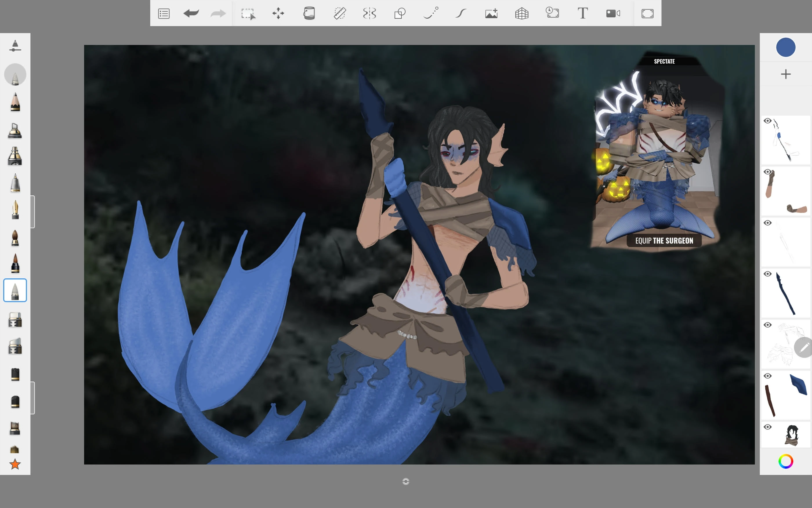Open the main menu list icon
Viewport: 812px width, 508px height.
(164, 13)
